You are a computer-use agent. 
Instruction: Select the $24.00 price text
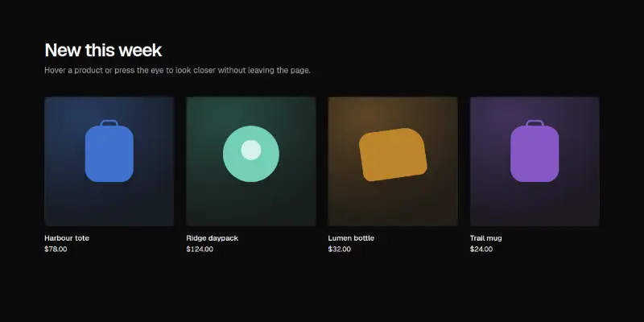(x=481, y=249)
